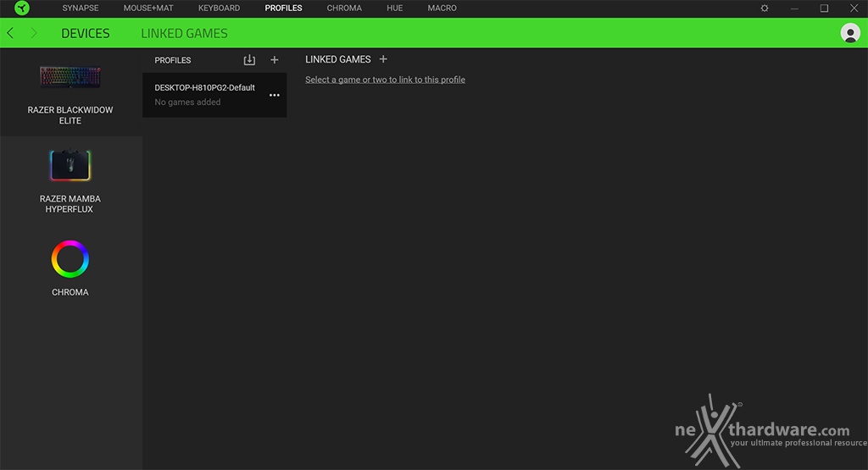Image resolution: width=868 pixels, height=470 pixels.
Task: Add a linked game with plus icon
Action: 383,59
